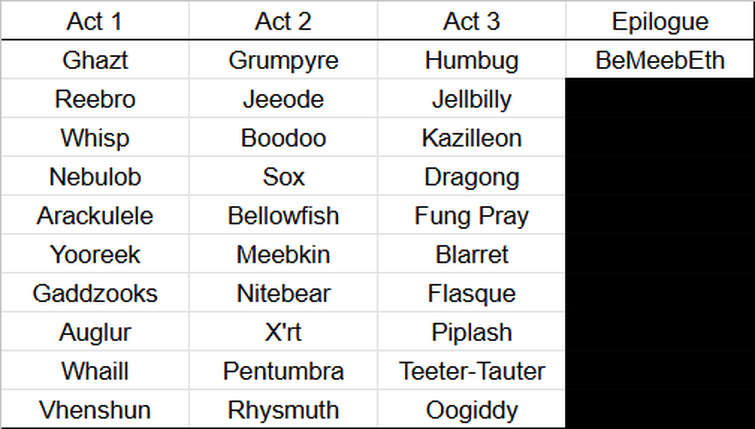Click the Arackulele cell
The image size is (755, 429).
(x=95, y=215)
